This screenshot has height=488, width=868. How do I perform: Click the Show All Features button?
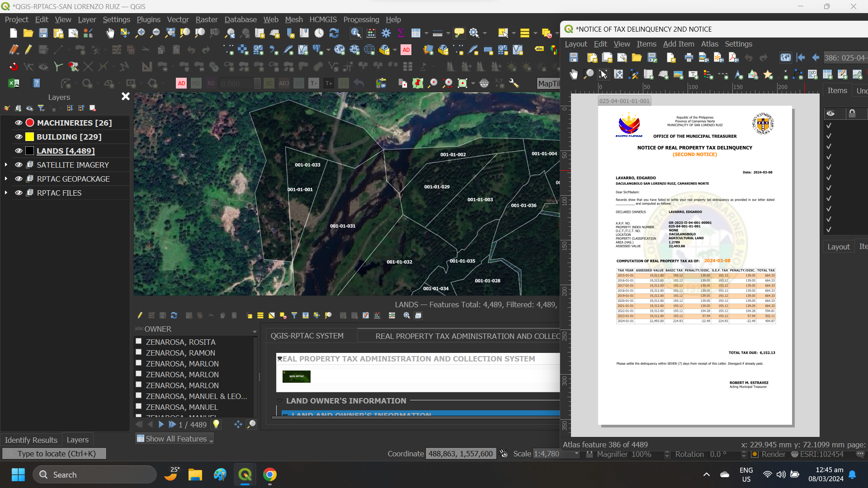(174, 438)
